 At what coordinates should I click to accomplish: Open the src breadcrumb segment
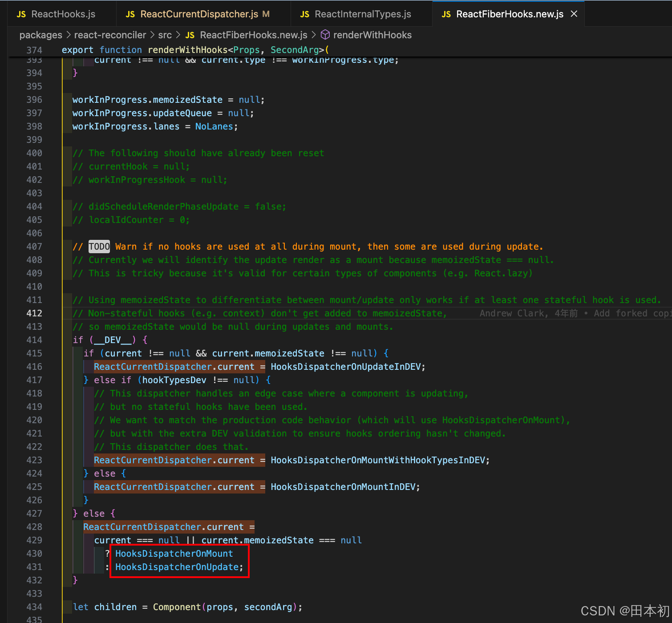(x=165, y=35)
